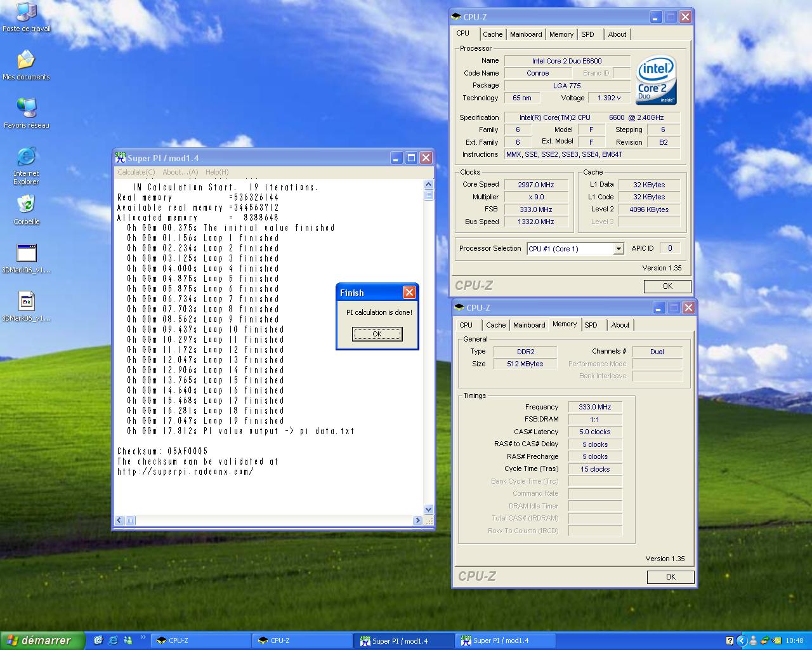Click the help question-mark tray icon
Image resolution: width=812 pixels, height=650 pixels.
(x=730, y=640)
